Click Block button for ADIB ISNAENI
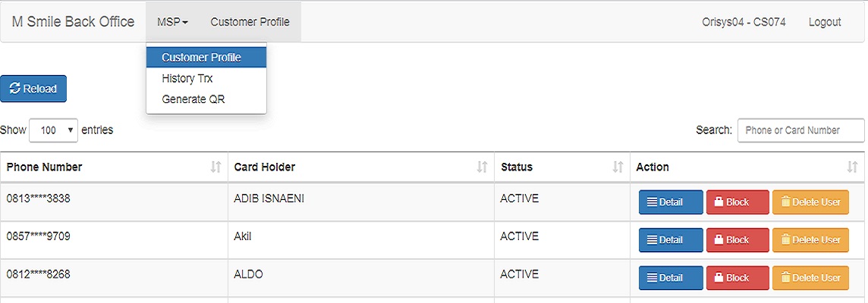 737,202
